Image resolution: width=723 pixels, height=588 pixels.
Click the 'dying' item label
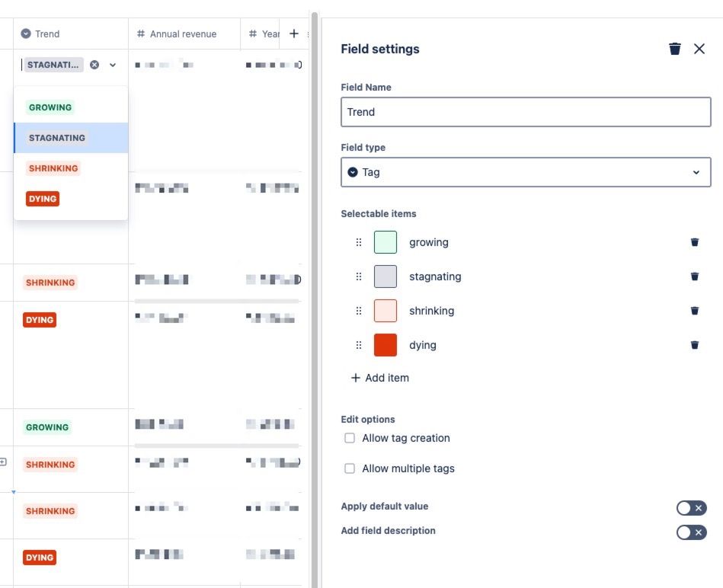[423, 345]
